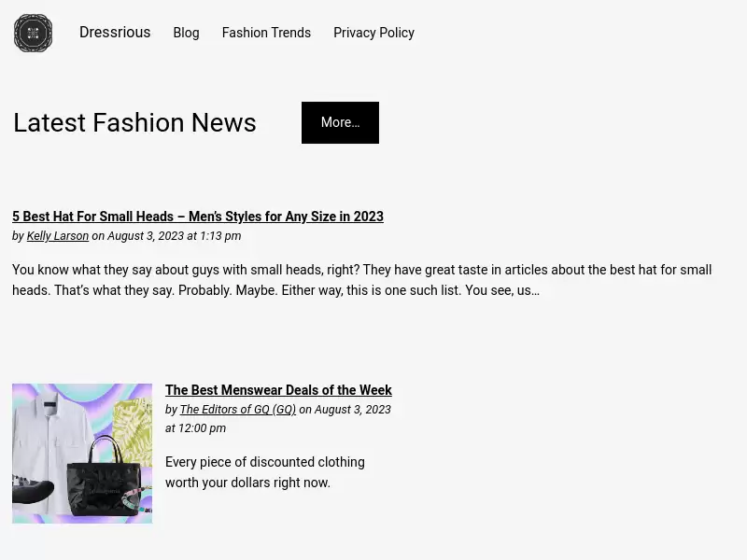Viewport: 747px width, 560px height.
Task: Open the Fashion Trends menu item
Action: click(x=266, y=33)
